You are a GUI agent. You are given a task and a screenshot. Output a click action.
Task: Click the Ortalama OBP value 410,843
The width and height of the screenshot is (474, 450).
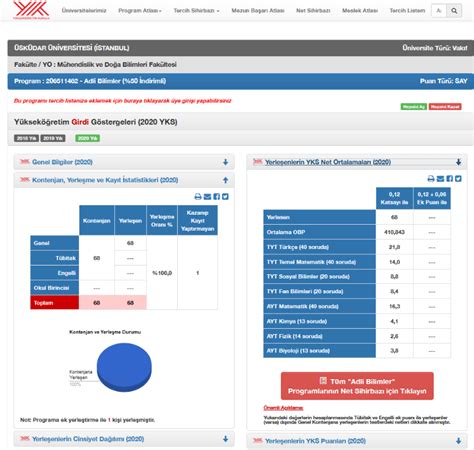394,232
